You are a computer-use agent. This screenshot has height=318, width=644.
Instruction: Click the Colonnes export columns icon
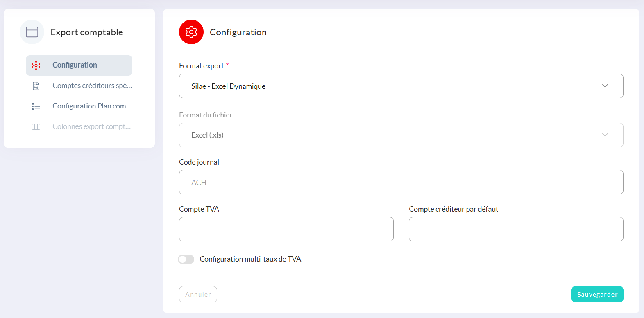pos(36,127)
